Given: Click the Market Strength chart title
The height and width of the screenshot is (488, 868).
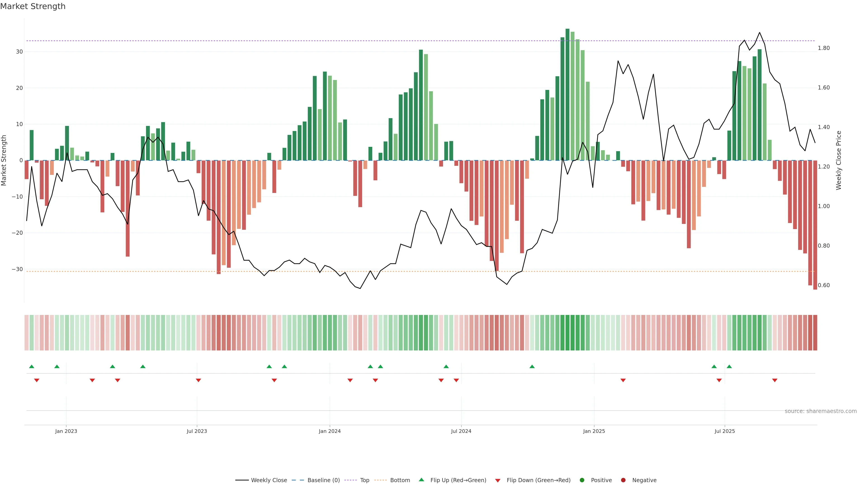Looking at the screenshot, I should pyautogui.click(x=33, y=6).
